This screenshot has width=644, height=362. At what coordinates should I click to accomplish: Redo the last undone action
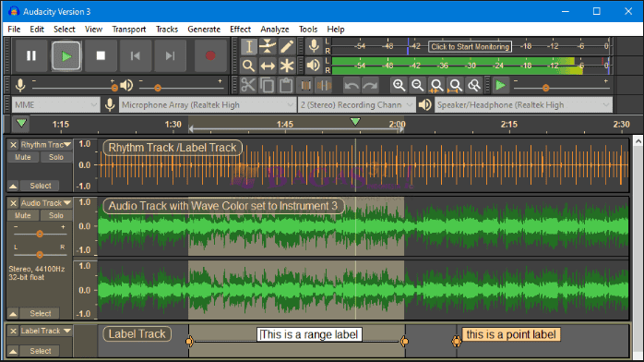pyautogui.click(x=370, y=86)
